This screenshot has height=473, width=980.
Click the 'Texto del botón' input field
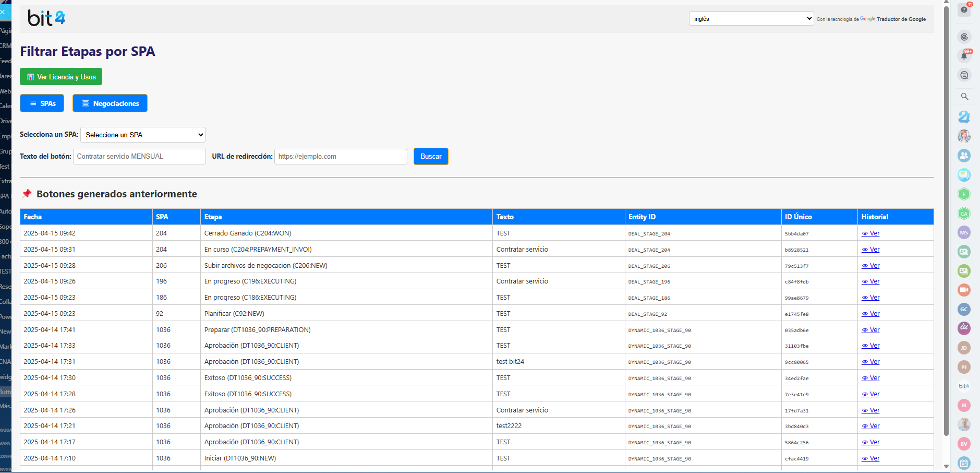[139, 157]
